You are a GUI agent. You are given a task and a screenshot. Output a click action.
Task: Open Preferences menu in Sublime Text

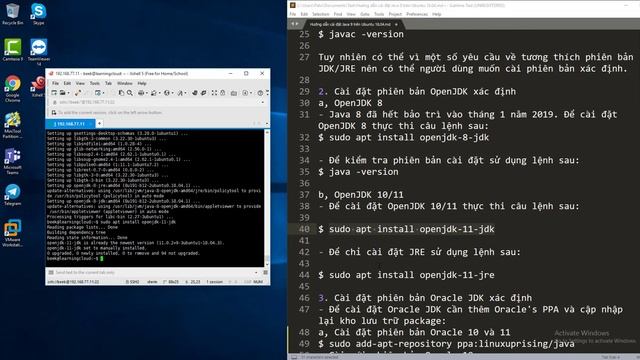(x=417, y=14)
